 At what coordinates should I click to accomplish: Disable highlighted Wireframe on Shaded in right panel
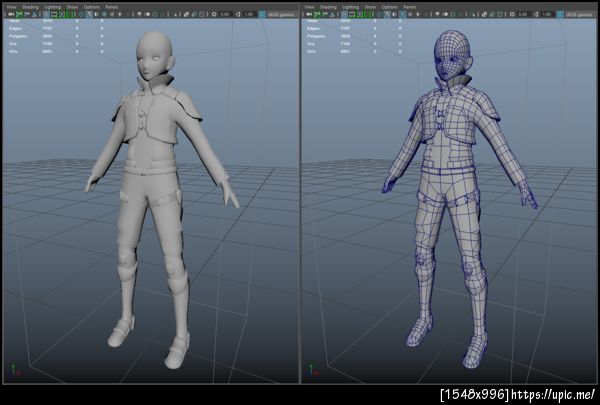tap(402, 15)
